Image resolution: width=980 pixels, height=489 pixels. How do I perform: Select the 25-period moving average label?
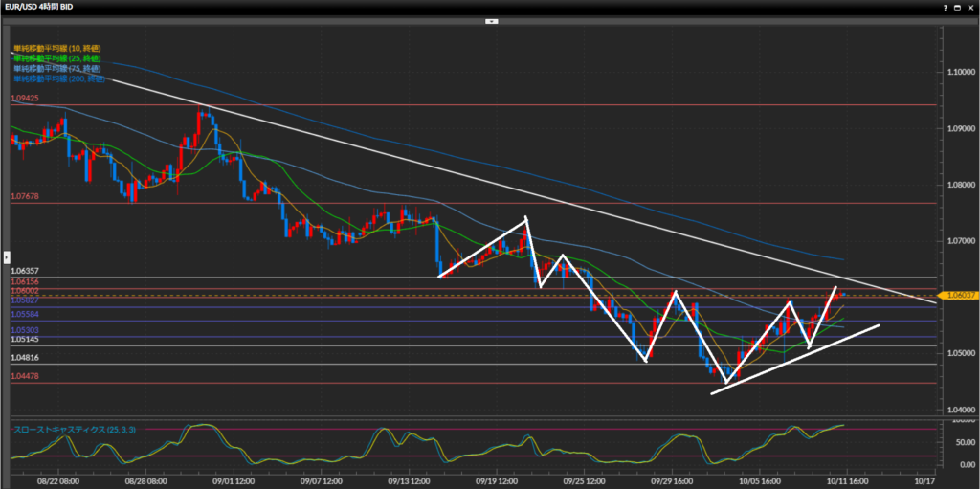56,58
